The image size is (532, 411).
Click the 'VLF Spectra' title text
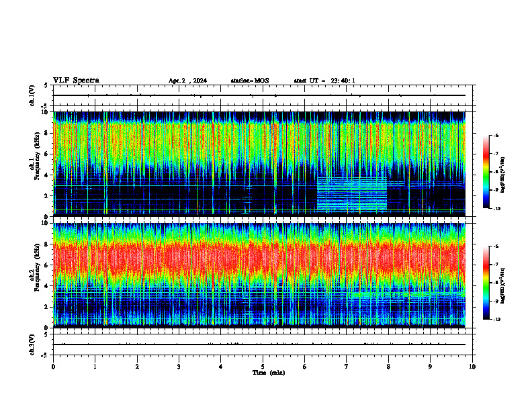(x=76, y=81)
